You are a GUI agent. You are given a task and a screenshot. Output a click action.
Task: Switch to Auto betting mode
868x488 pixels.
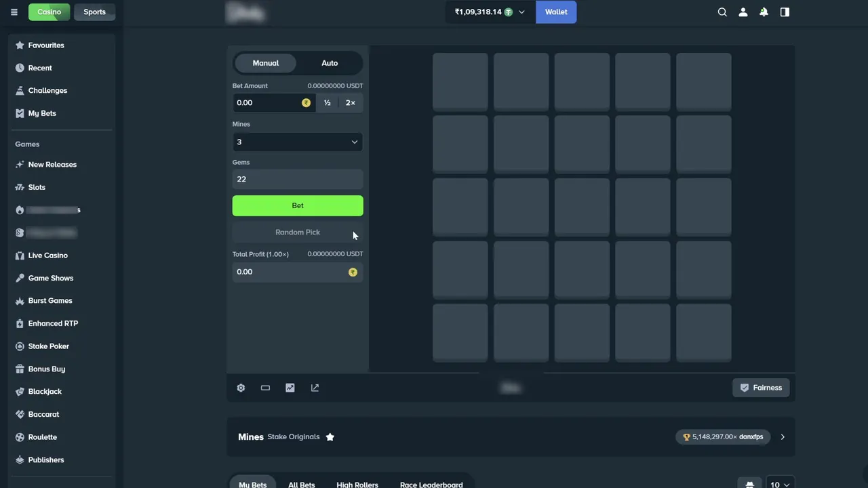pos(330,63)
